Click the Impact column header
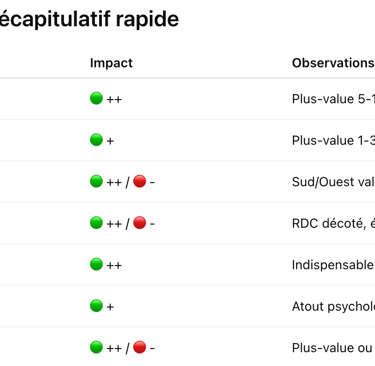Screen dimensions: 375x366 point(111,63)
